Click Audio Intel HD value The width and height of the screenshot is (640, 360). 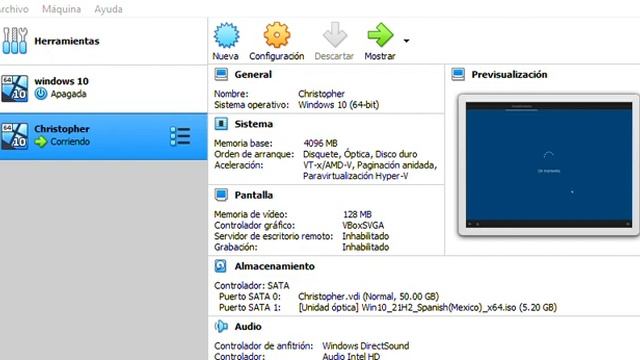[x=351, y=356]
